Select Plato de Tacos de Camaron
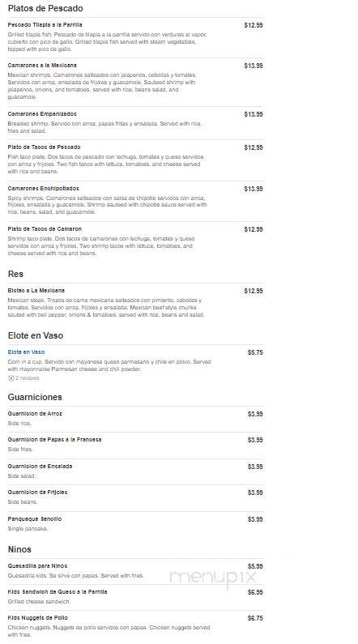 [x=45, y=228]
